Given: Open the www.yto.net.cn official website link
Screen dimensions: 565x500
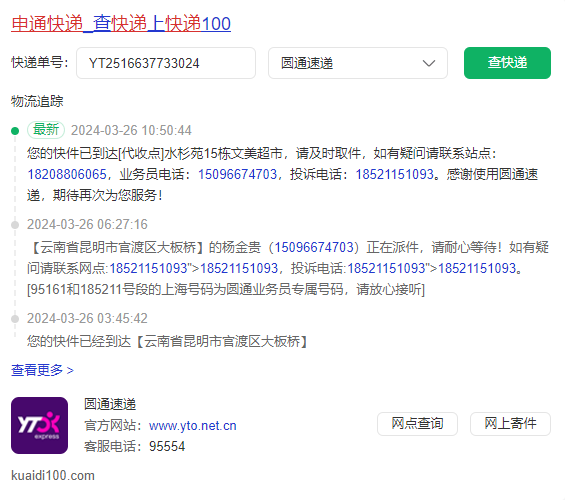Looking at the screenshot, I should [193, 426].
